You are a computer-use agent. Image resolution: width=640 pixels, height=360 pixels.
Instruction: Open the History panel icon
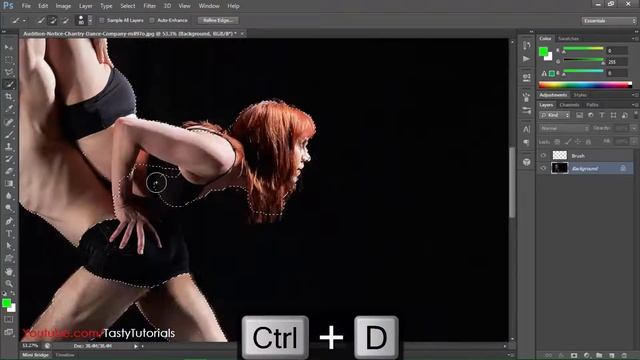pyautogui.click(x=527, y=45)
